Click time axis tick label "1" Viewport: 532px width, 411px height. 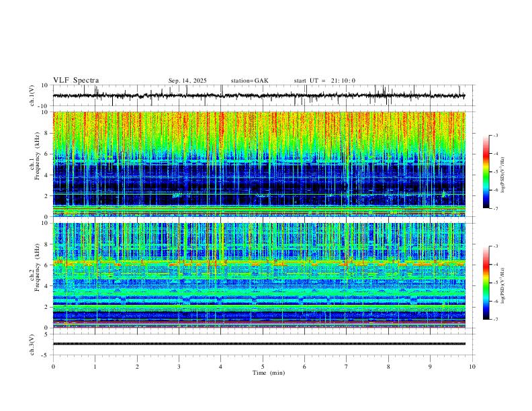pos(95,367)
